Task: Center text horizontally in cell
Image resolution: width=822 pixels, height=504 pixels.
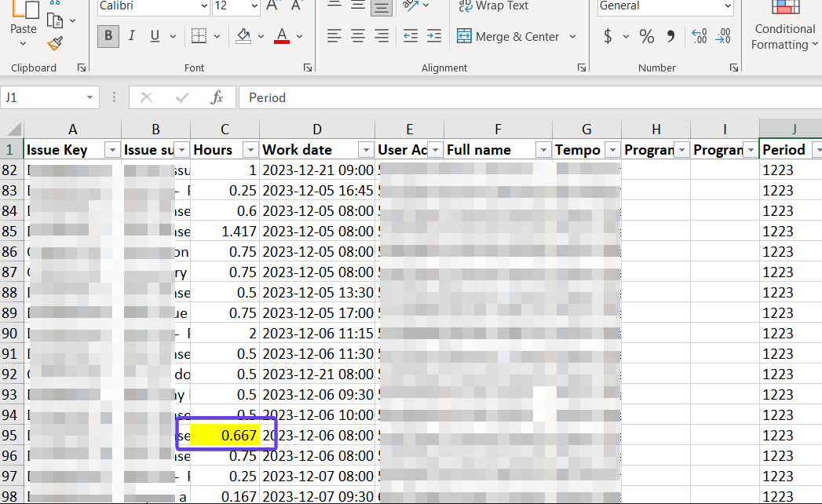Action: 358,36
